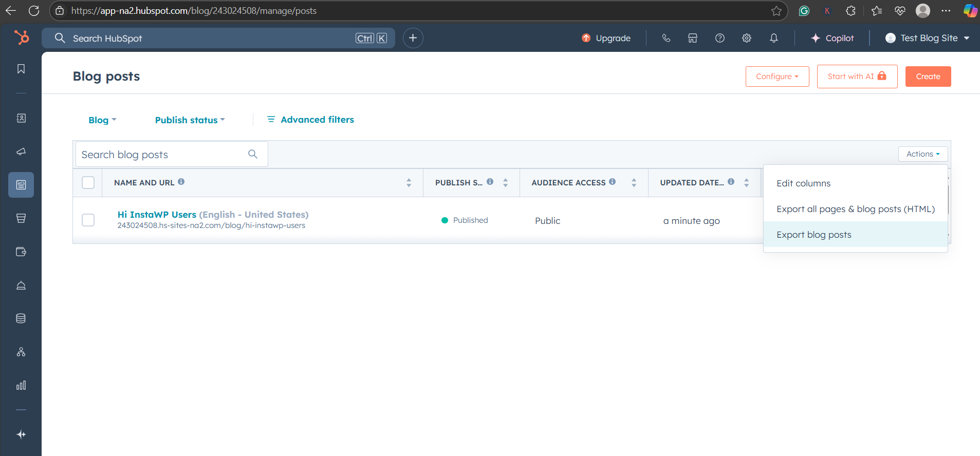
Task: Tick the select-all checkbox in table header
Action: click(x=88, y=182)
